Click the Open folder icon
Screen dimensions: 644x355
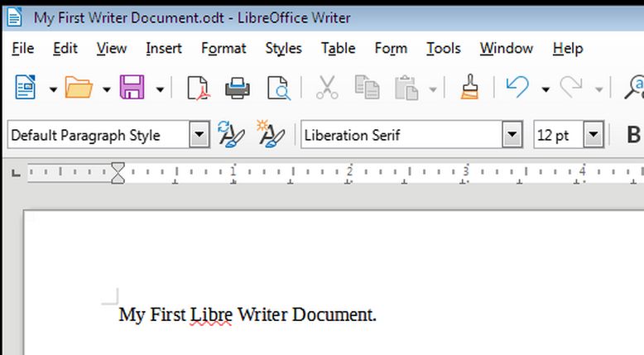pyautogui.click(x=79, y=88)
